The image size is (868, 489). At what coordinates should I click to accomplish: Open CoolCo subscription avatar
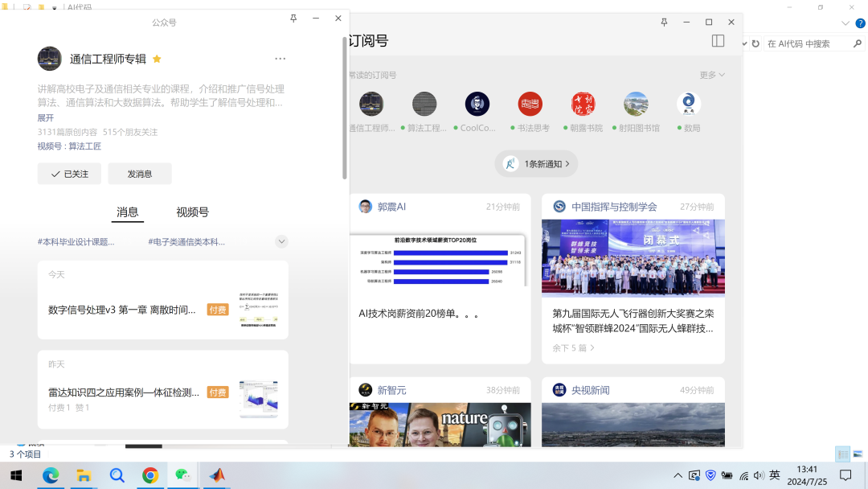[x=477, y=104]
